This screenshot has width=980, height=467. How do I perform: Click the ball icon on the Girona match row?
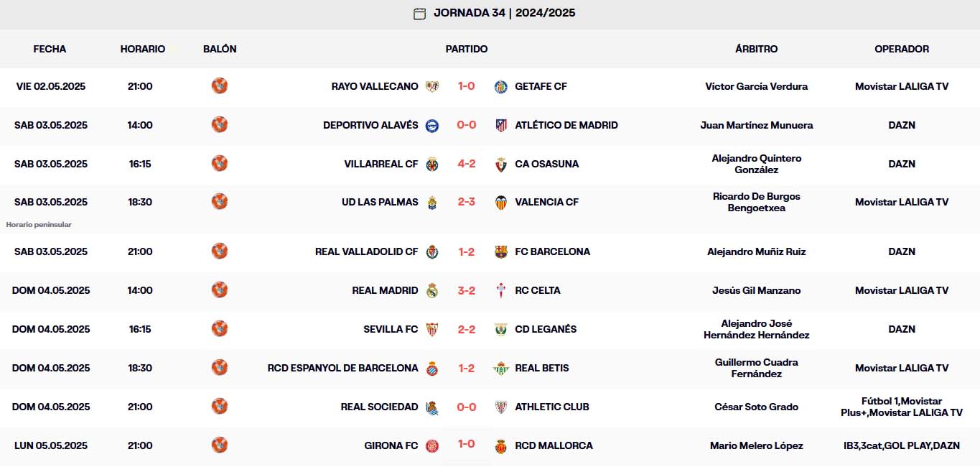[x=220, y=445]
